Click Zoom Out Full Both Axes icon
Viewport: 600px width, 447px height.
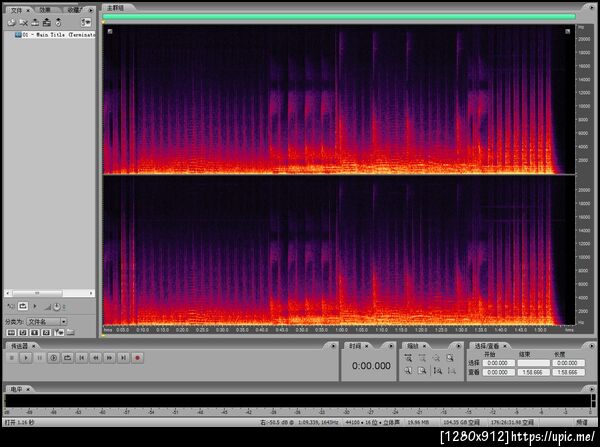[x=436, y=358]
